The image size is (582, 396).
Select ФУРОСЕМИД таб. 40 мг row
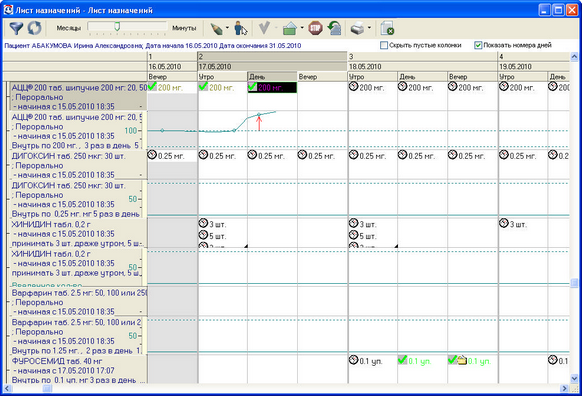pyautogui.click(x=78, y=370)
